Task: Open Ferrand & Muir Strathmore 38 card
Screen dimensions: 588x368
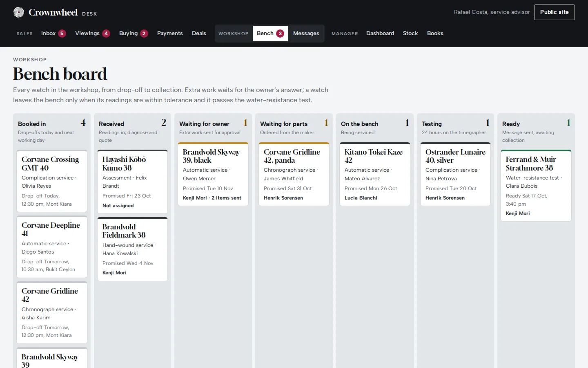Action: pos(536,186)
